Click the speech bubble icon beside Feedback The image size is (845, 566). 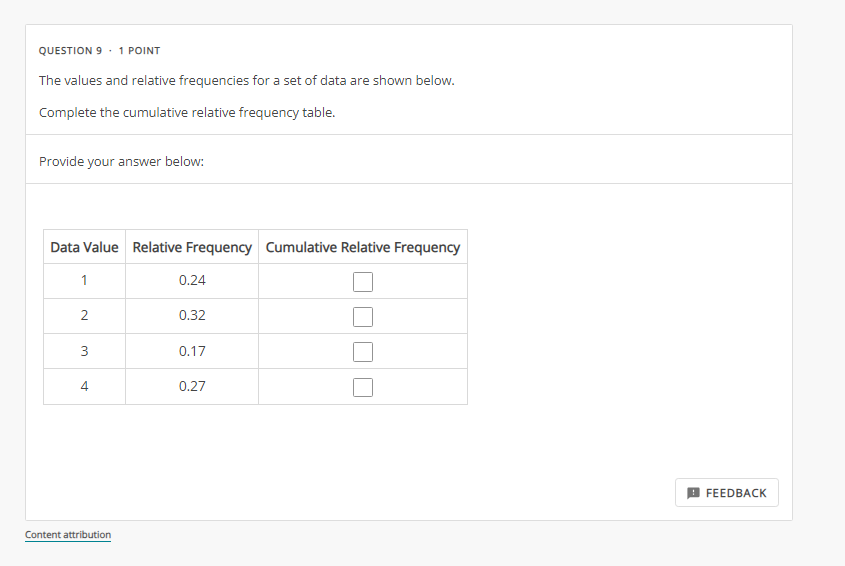point(694,493)
